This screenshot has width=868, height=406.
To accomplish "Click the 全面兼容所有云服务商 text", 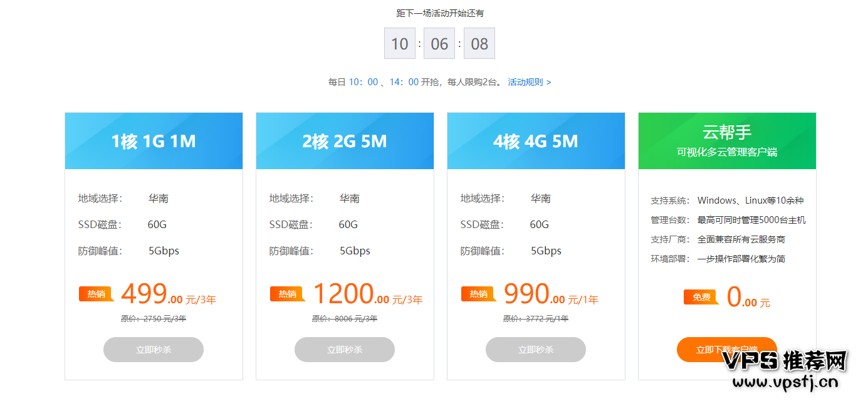I will pos(741,239).
